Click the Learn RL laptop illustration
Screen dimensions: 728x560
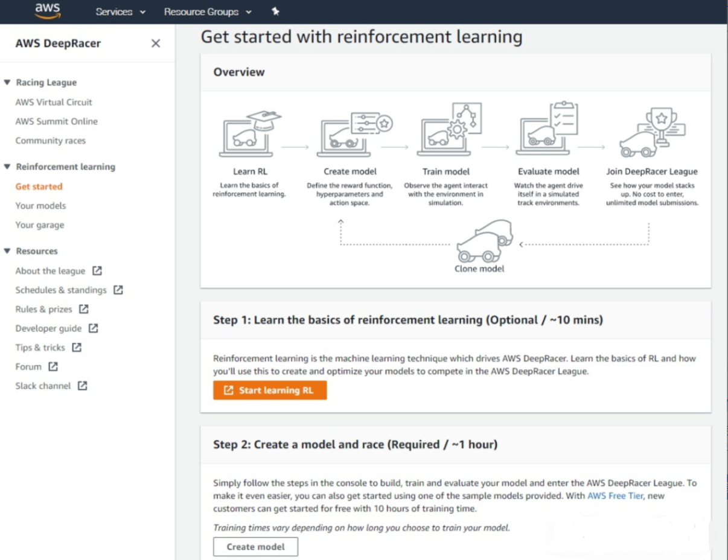[x=250, y=134]
